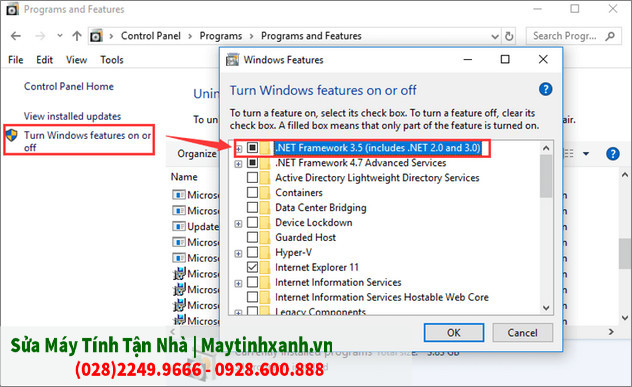Click OK in Windows Features dialog
Screen dimensions: 632x387
(x=454, y=333)
